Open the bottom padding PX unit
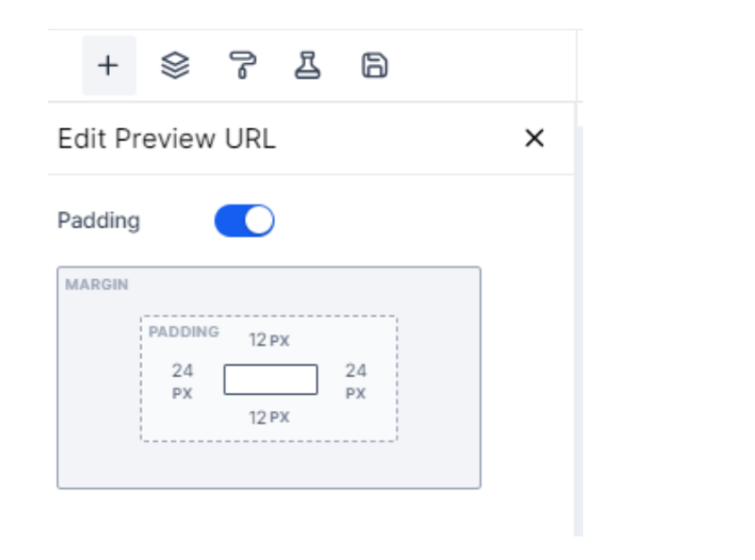 [x=279, y=418]
